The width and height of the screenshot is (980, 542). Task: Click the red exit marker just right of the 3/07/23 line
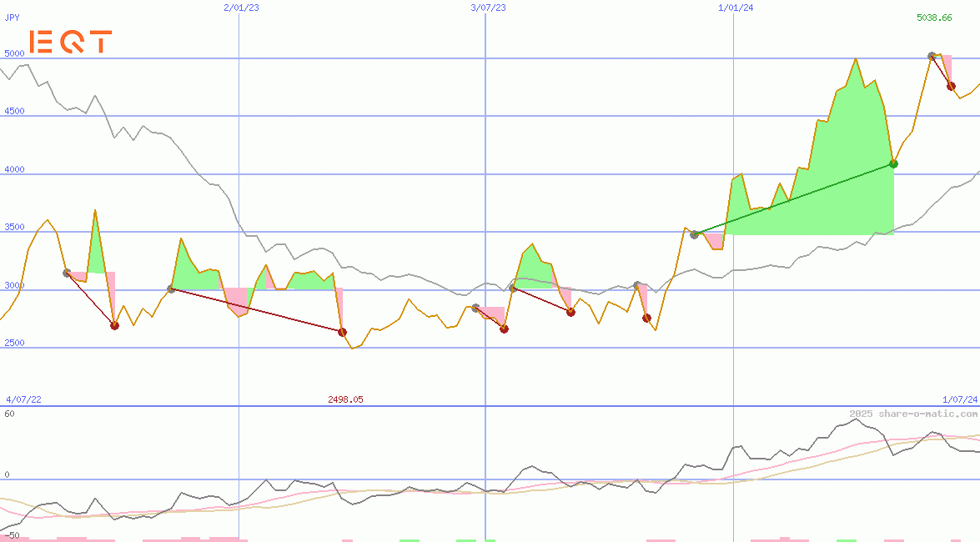[x=505, y=329]
